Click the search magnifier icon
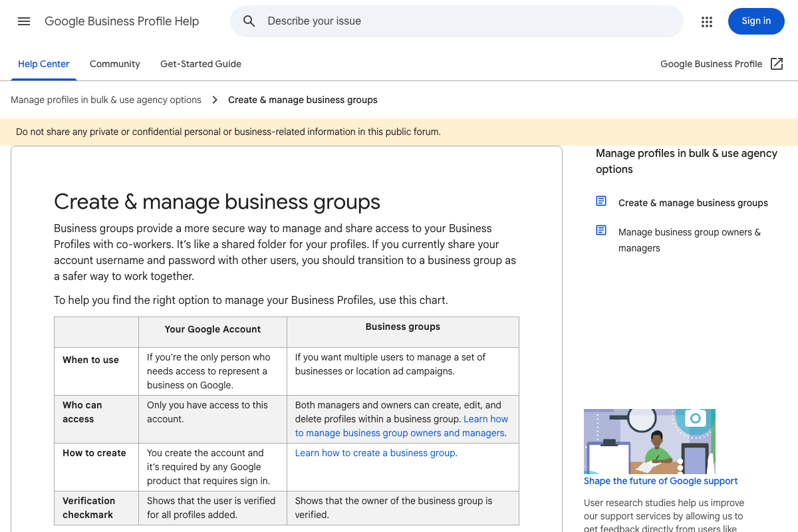798x532 pixels. coord(249,21)
